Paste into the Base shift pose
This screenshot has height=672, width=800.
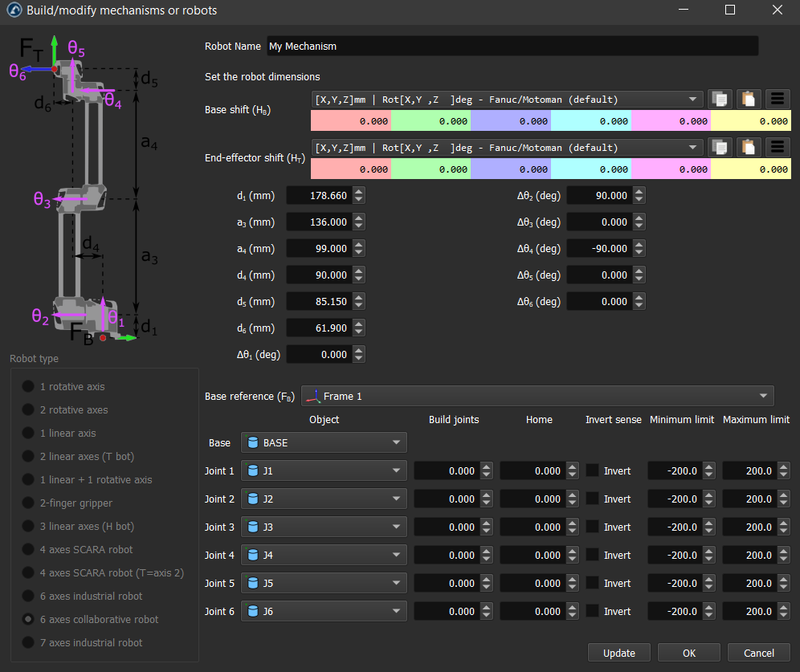[x=749, y=100]
